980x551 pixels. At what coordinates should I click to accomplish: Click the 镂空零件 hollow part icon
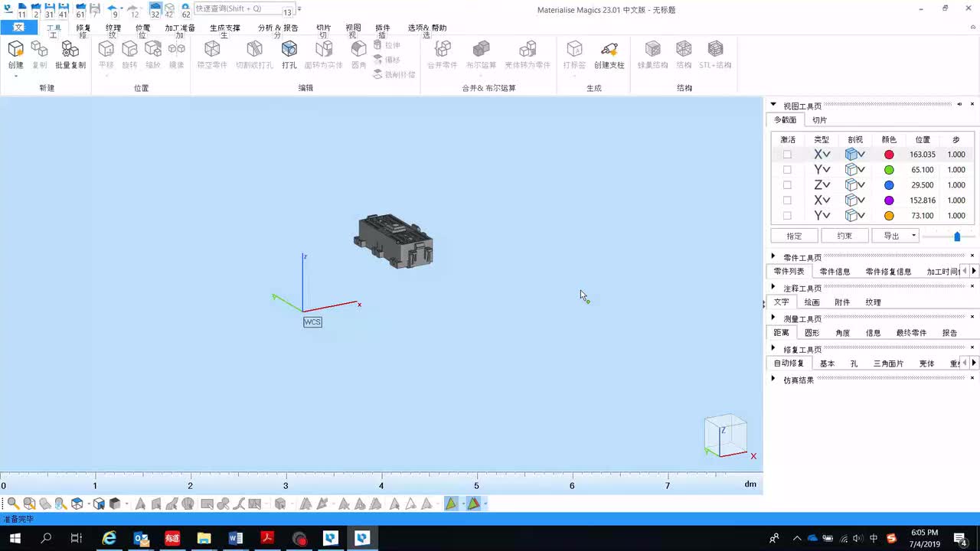coord(212,50)
